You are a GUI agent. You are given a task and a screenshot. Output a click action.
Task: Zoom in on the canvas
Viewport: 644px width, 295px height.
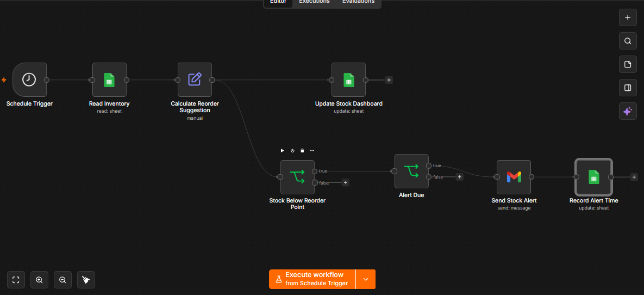tap(40, 280)
